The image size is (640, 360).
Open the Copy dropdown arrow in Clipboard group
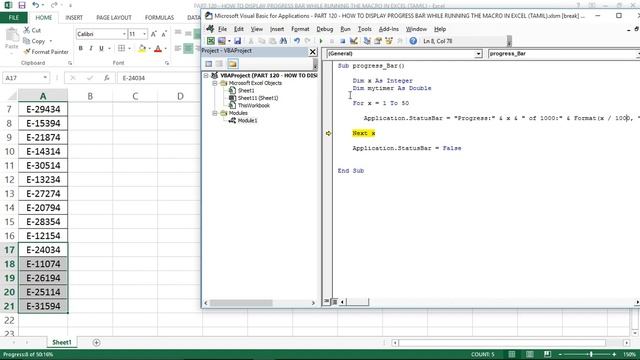click(51, 41)
